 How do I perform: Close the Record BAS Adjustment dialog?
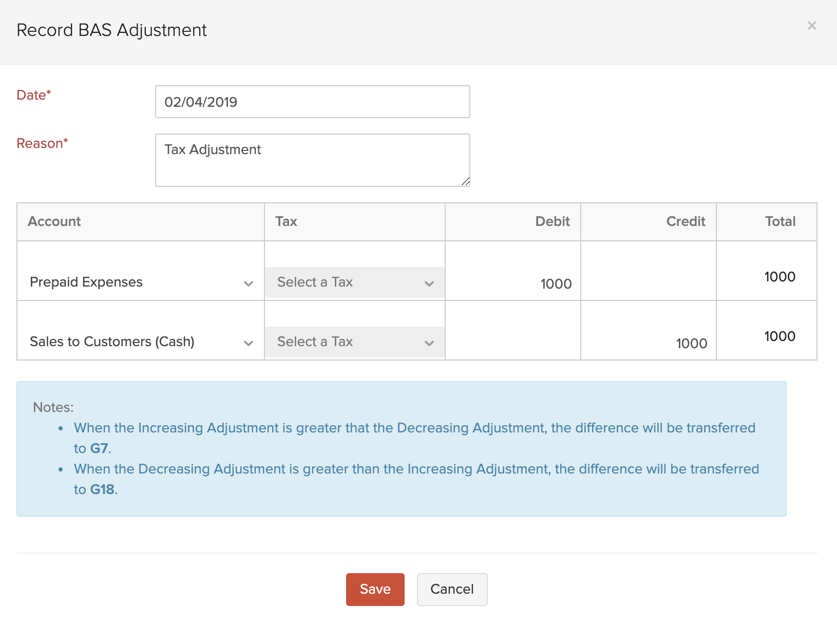point(812,26)
